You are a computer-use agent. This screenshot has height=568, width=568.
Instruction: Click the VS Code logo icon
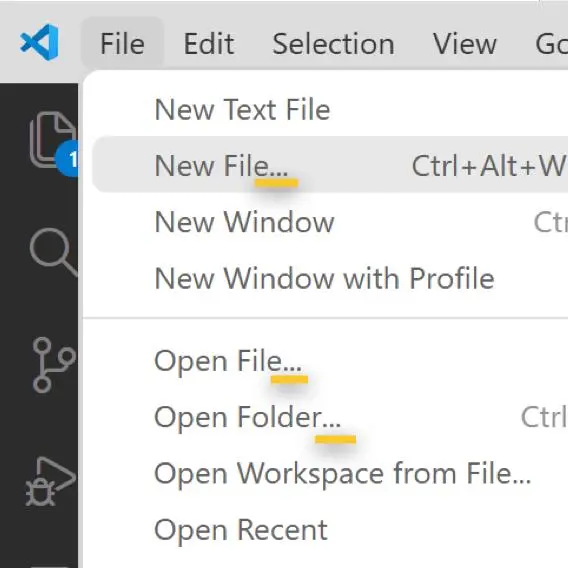coord(39,42)
